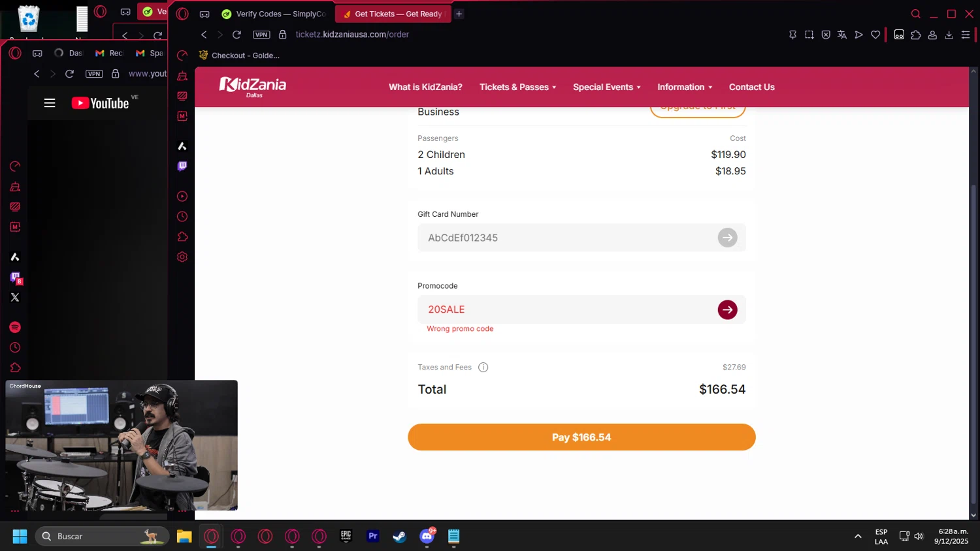This screenshot has height=551, width=980.
Task: Open X (Twitter) in the YouTube window sidebar
Action: [x=15, y=297]
